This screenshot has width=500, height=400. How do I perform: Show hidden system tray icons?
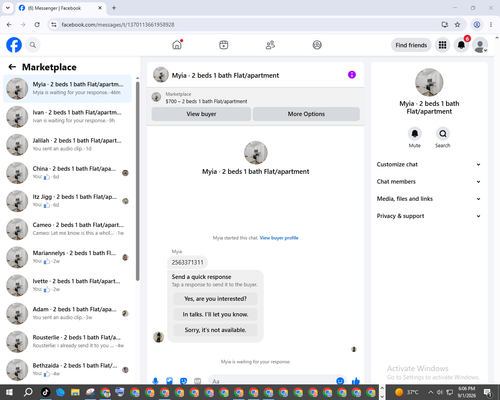[430, 392]
